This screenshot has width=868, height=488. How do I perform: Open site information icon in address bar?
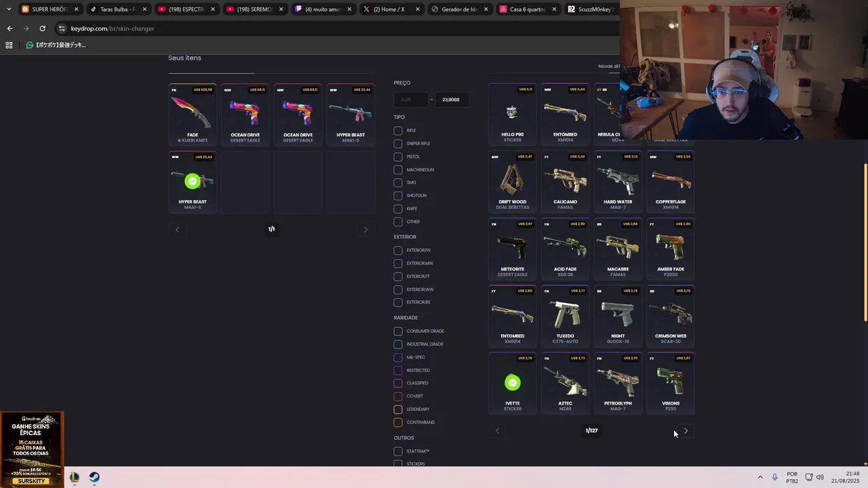coord(62,28)
